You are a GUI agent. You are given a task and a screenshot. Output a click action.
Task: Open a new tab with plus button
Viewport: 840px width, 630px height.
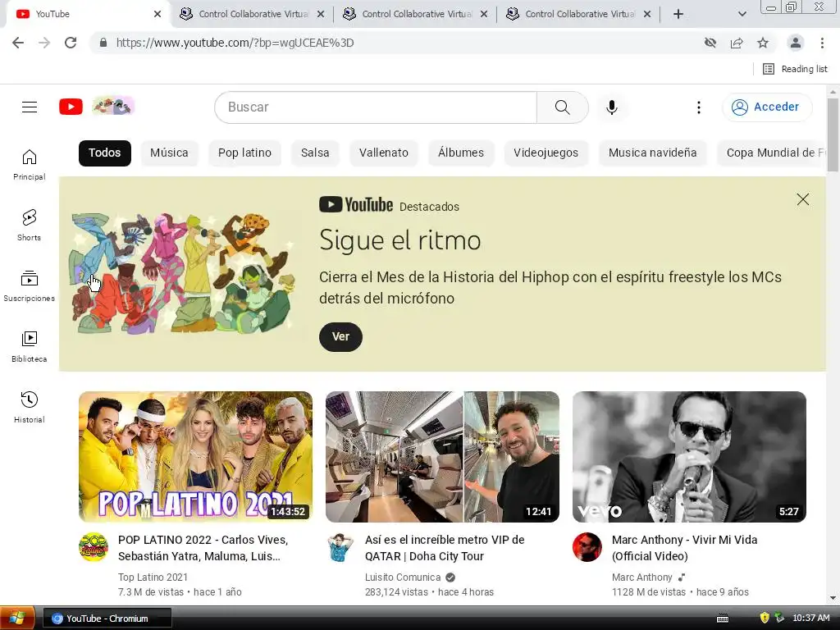click(x=678, y=15)
